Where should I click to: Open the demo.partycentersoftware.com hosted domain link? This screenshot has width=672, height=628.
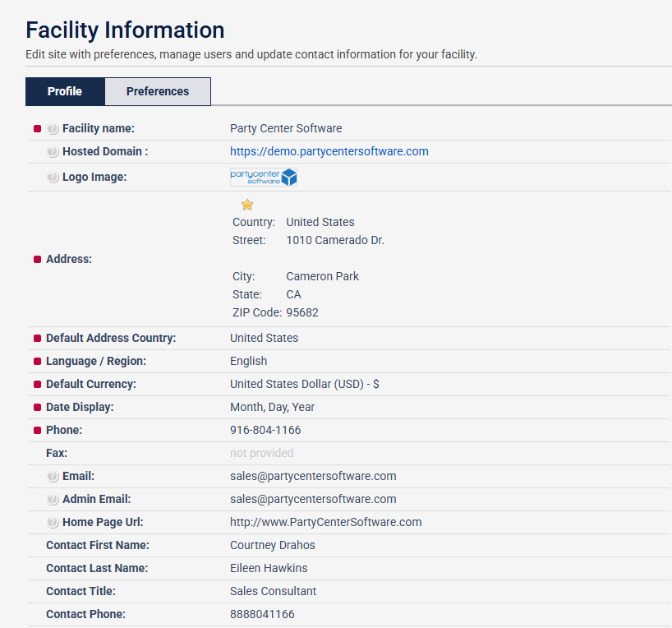[329, 151]
